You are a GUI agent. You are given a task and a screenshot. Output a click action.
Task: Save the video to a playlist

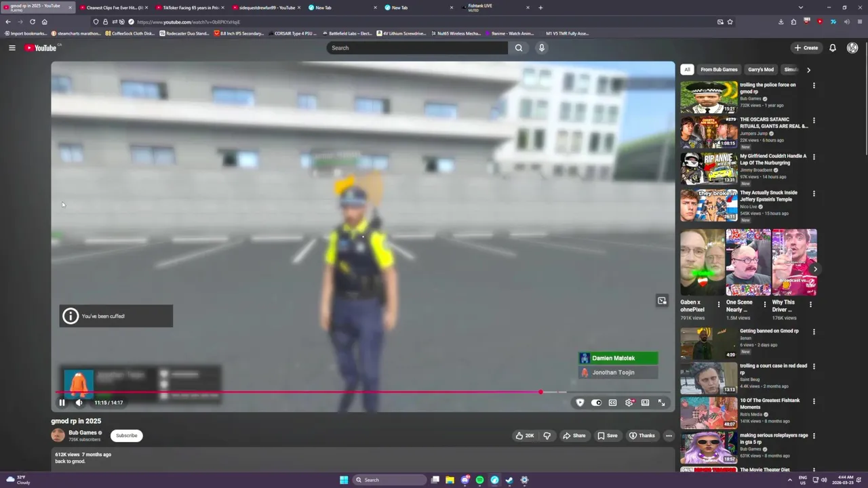[607, 436]
